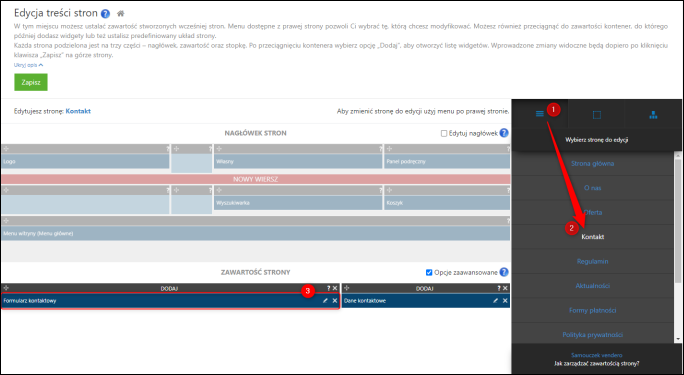Click move handle above the Własny widget
This screenshot has width=684, height=375.
[219, 149]
